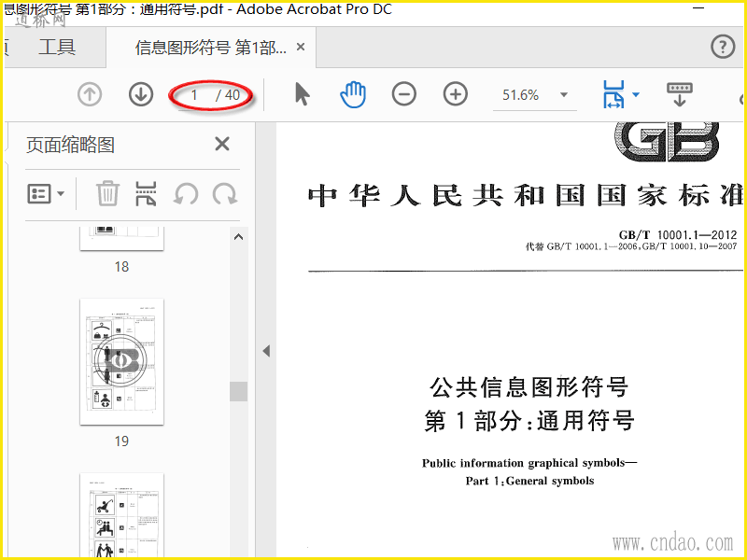Select the arrow selection tool
747x560 pixels.
(302, 94)
